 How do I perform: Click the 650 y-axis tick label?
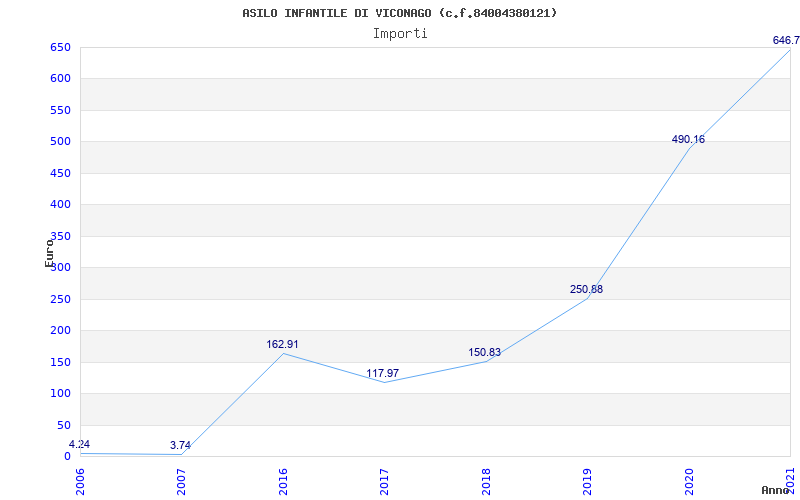click(x=60, y=47)
